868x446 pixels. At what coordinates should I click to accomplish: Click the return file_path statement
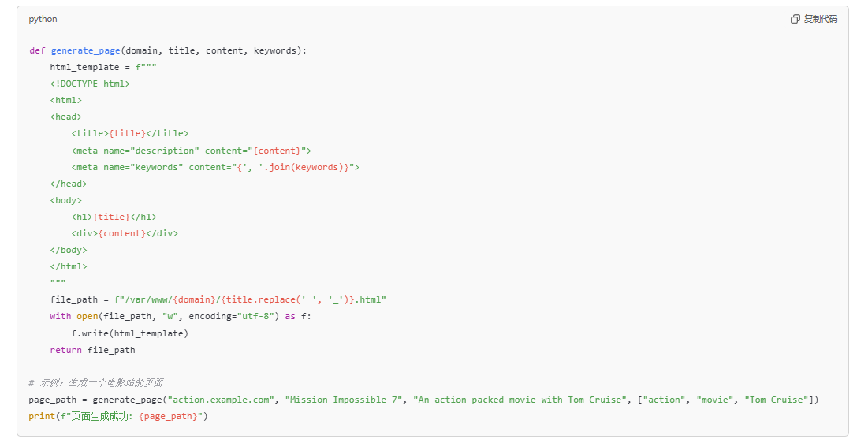pos(92,351)
